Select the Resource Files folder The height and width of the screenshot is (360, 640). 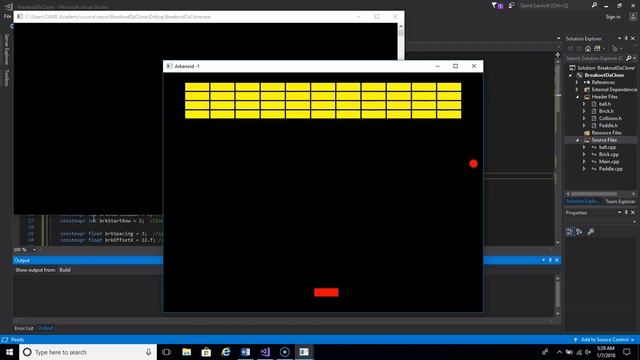pos(607,133)
